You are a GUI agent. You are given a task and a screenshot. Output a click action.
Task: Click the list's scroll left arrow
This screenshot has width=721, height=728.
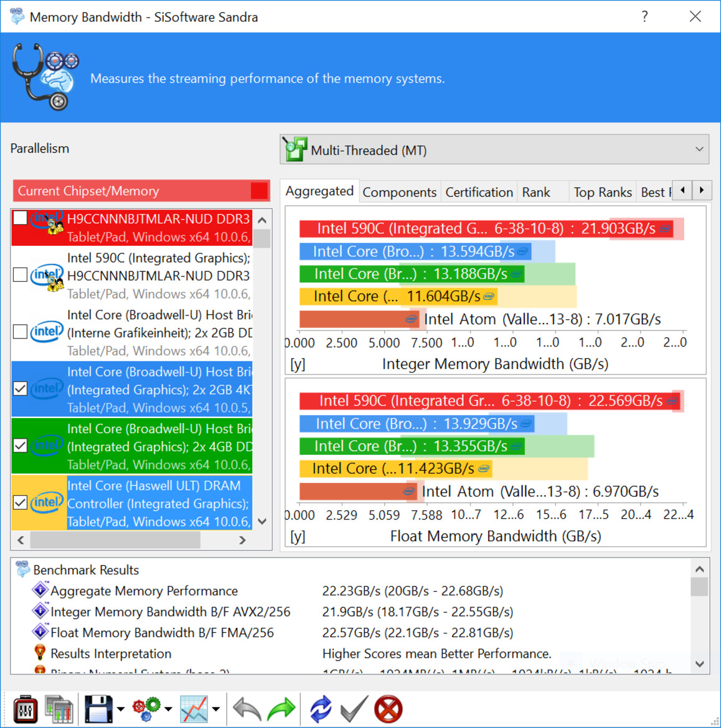(21, 540)
